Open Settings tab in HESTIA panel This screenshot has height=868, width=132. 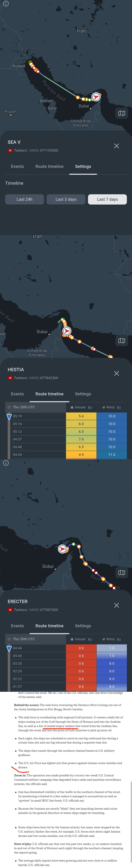(83, 394)
